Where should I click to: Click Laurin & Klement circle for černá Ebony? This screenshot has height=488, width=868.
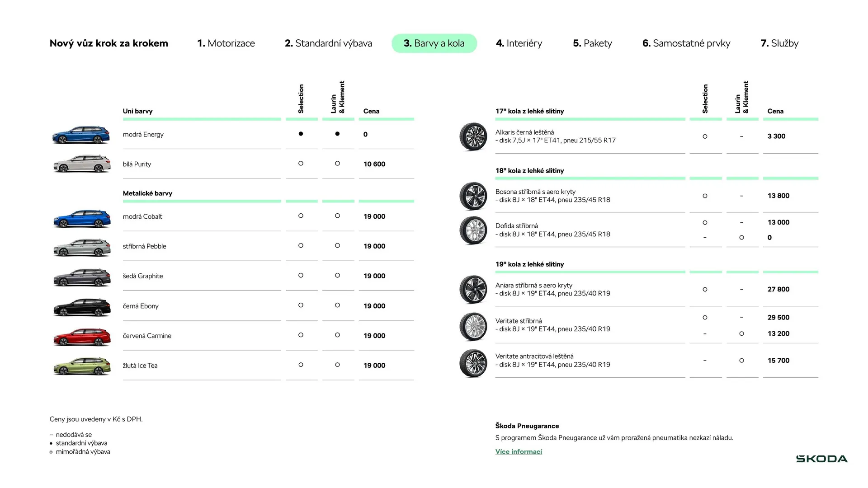[x=337, y=305]
